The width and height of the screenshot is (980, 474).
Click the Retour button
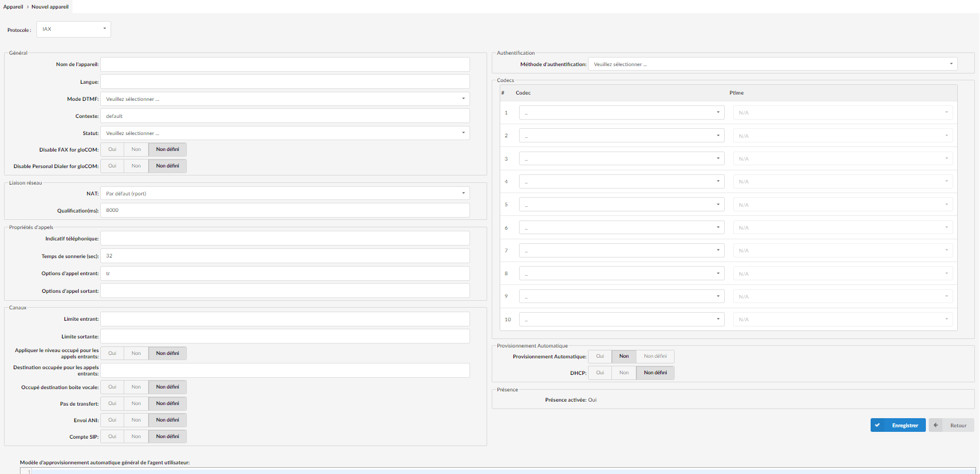click(x=952, y=425)
